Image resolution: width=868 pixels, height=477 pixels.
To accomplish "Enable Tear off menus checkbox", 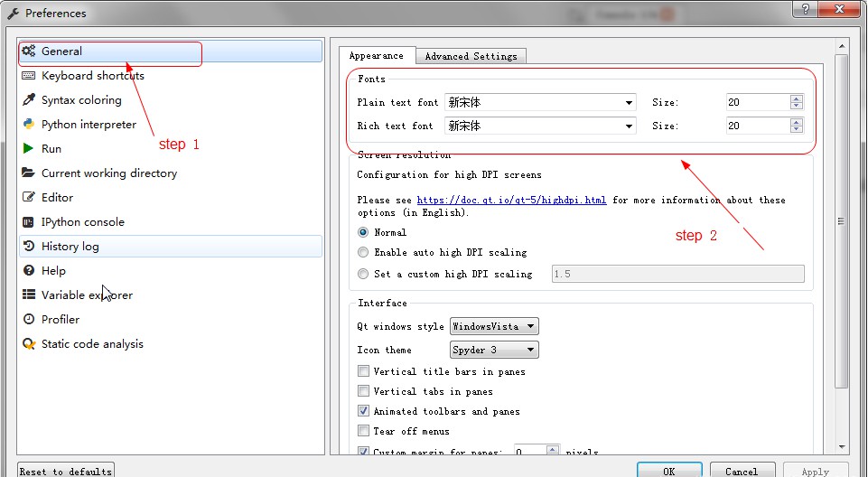I will pos(364,431).
